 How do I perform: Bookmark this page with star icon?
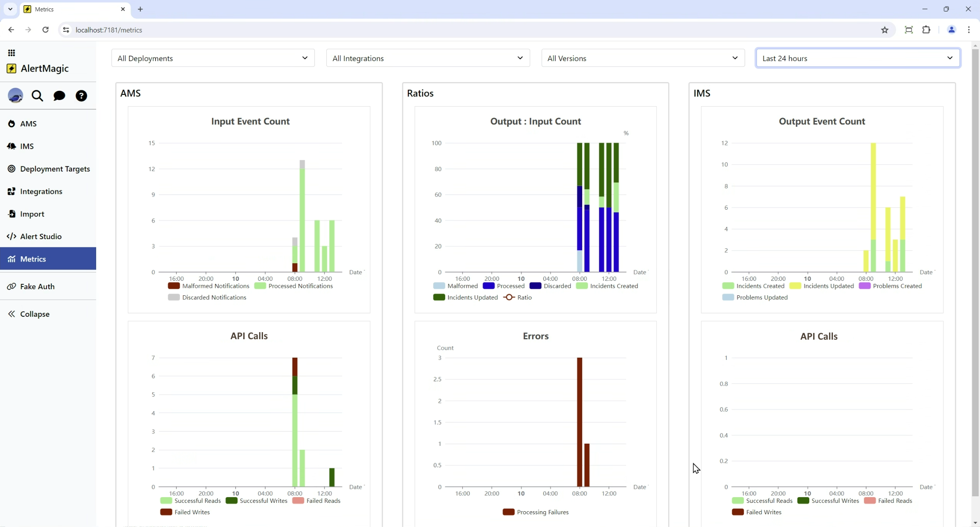pyautogui.click(x=885, y=30)
